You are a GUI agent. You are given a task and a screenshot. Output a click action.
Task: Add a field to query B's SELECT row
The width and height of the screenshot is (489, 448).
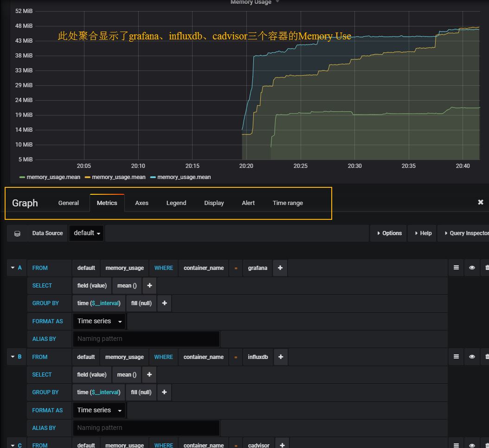149,374
